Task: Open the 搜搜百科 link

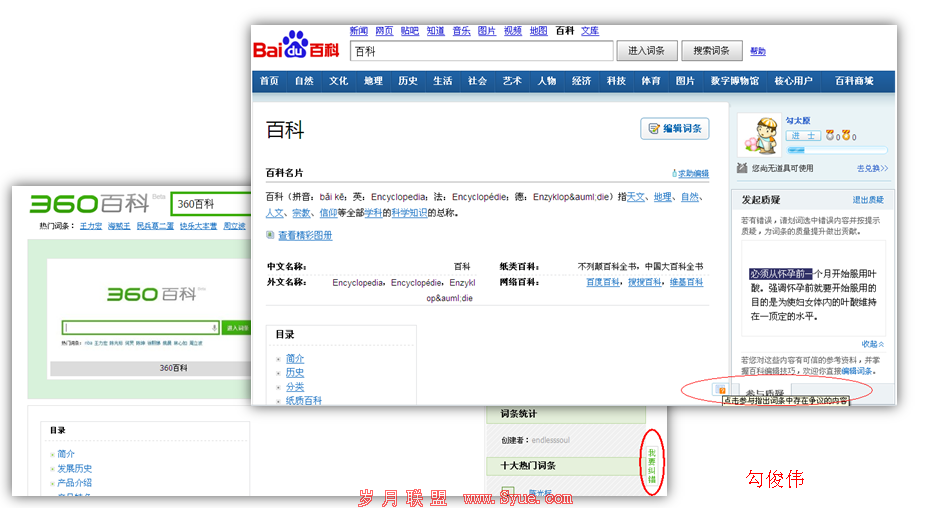Action: [645, 282]
